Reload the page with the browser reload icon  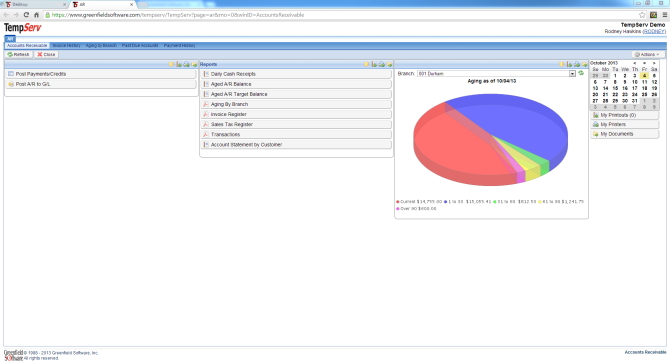[x=26, y=15]
